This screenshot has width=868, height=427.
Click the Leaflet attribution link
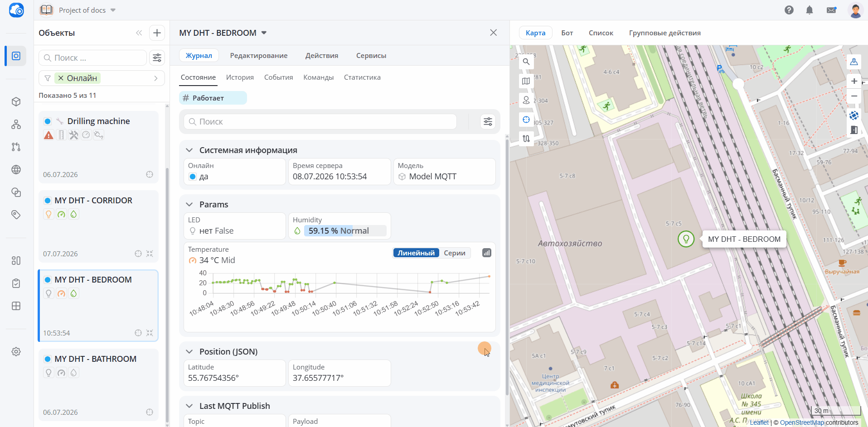[759, 422]
